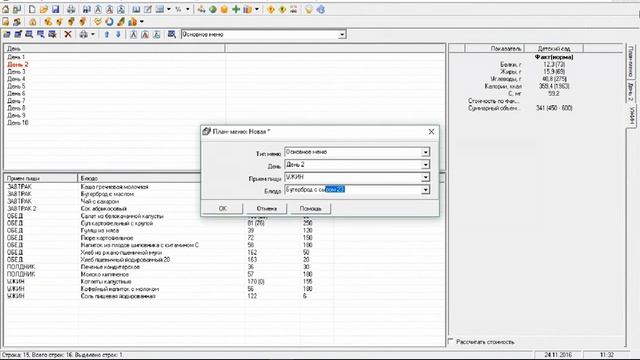Select the 'Кофейный напиток с молоком' row
The width and height of the screenshot is (640, 360).
[x=120, y=289]
